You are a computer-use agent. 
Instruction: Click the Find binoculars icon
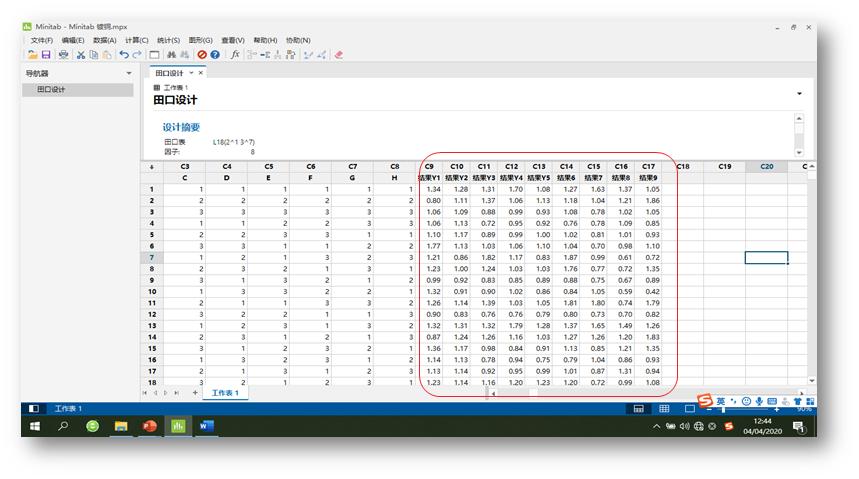click(172, 54)
